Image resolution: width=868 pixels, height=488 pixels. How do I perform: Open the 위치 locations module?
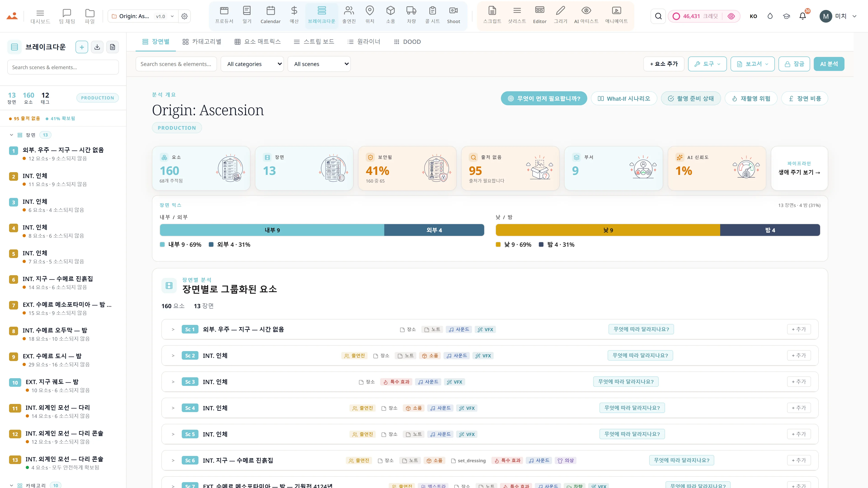tap(370, 16)
